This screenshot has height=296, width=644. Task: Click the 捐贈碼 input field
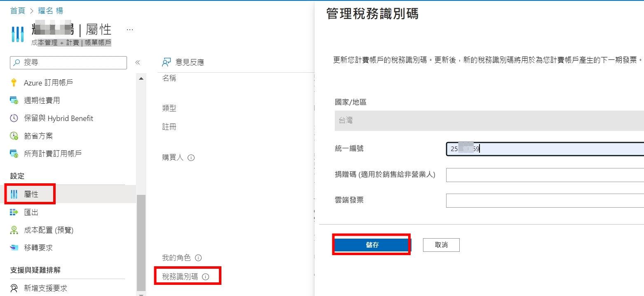(545, 175)
